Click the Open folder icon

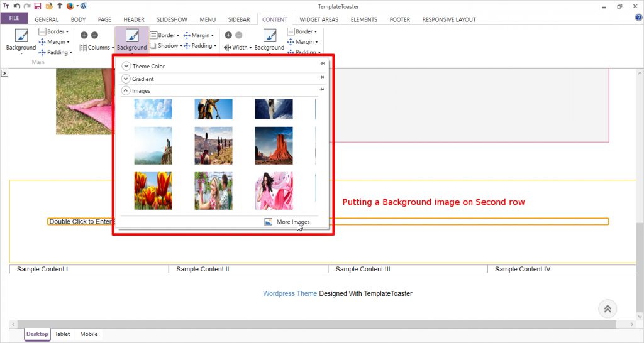click(48, 6)
